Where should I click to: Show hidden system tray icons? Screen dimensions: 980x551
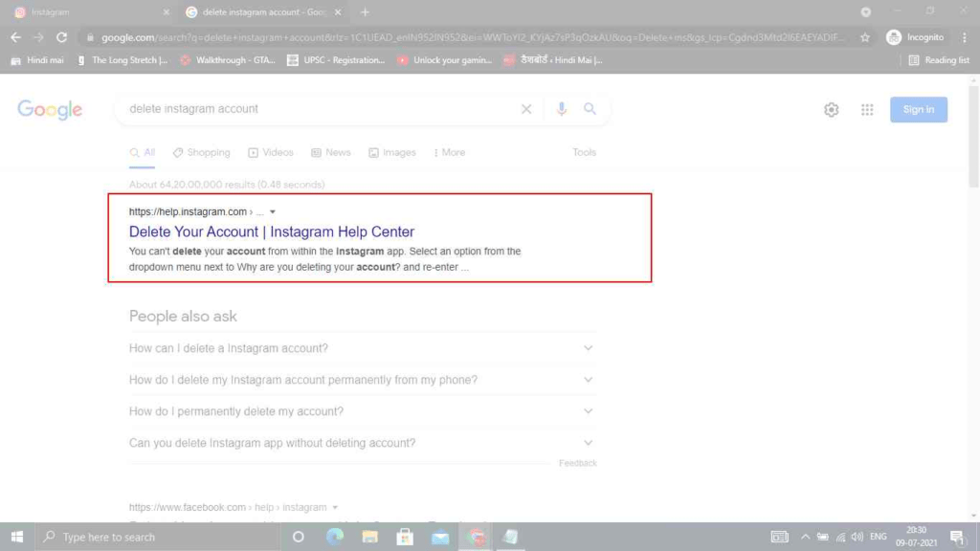805,537
